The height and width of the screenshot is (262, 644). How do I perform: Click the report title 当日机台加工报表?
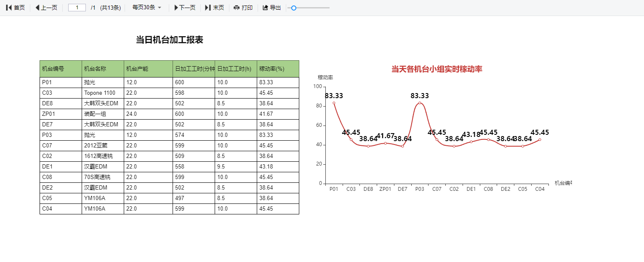click(x=170, y=40)
